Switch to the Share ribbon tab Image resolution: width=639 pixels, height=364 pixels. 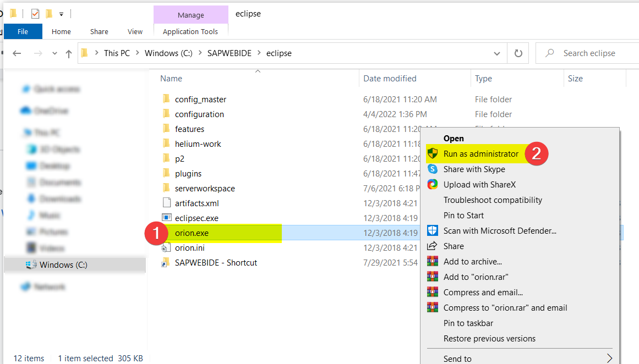99,31
